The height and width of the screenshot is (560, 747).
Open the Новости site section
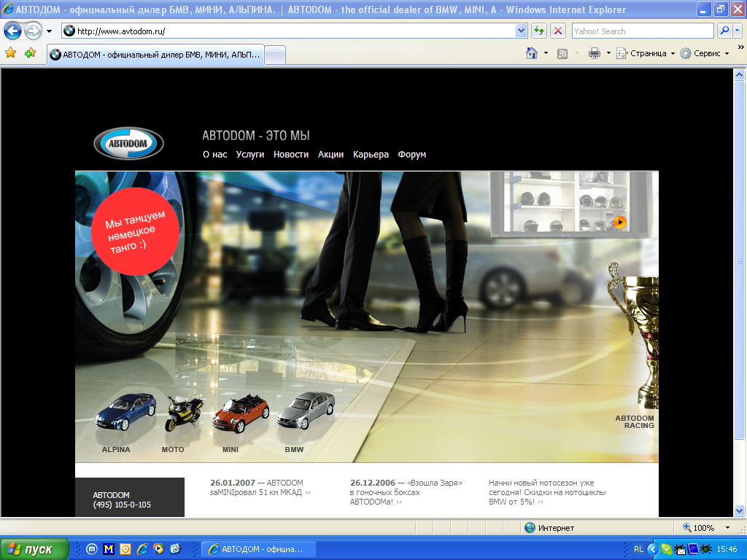[x=291, y=155]
